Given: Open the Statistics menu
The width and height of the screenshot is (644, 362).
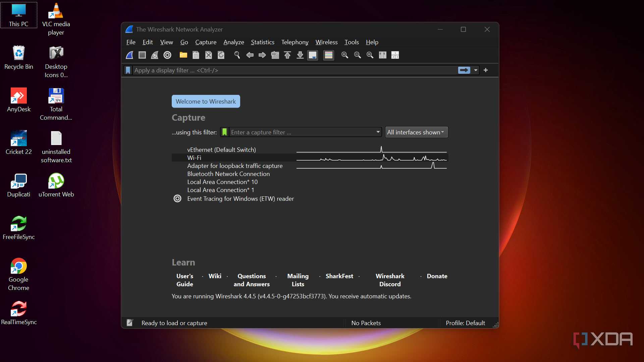Looking at the screenshot, I should pyautogui.click(x=263, y=42).
